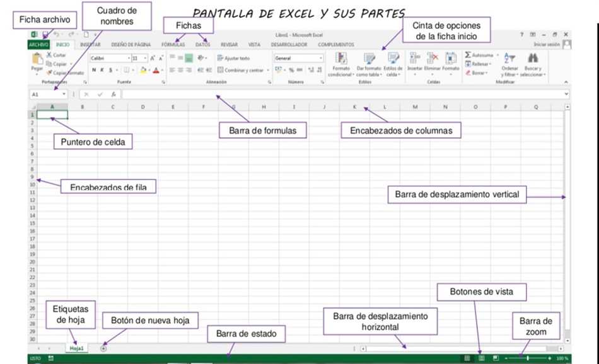The height and width of the screenshot is (364, 599).
Task: Open Formato condicional menu
Action: click(340, 64)
